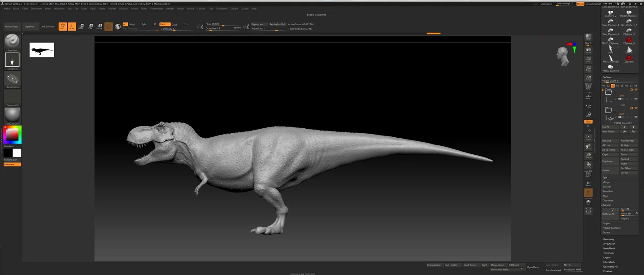The image size is (644, 275).
Task: Click the Home Page button
Action: 12,26
